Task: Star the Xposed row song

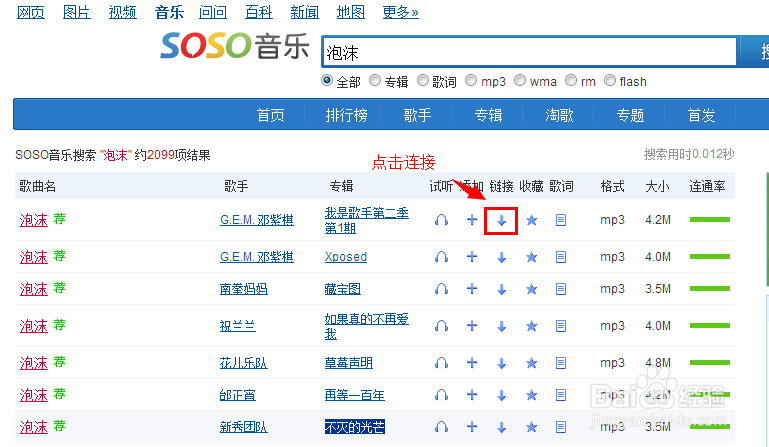Action: coord(532,257)
